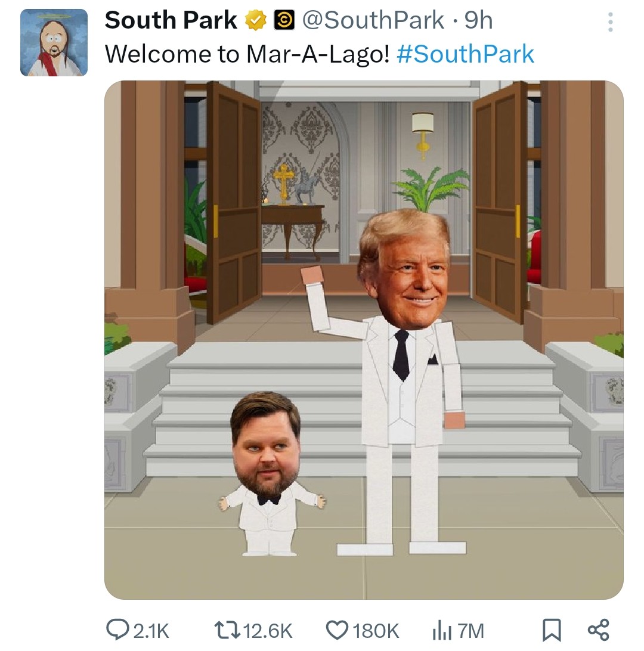Viewport: 644px width, 651px height.
Task: Click the 12.6K reposts count
Action: 268,631
